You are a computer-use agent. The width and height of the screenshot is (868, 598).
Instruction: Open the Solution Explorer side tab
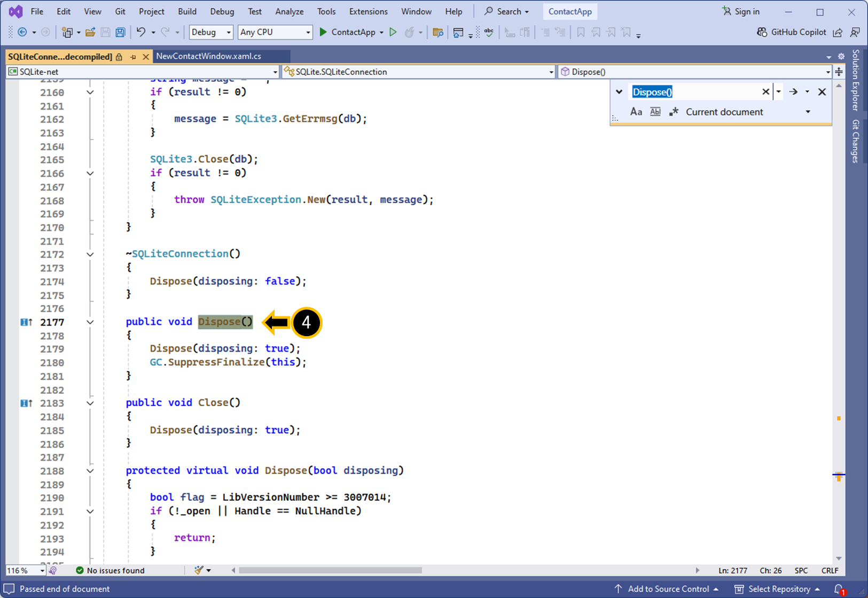click(856, 80)
